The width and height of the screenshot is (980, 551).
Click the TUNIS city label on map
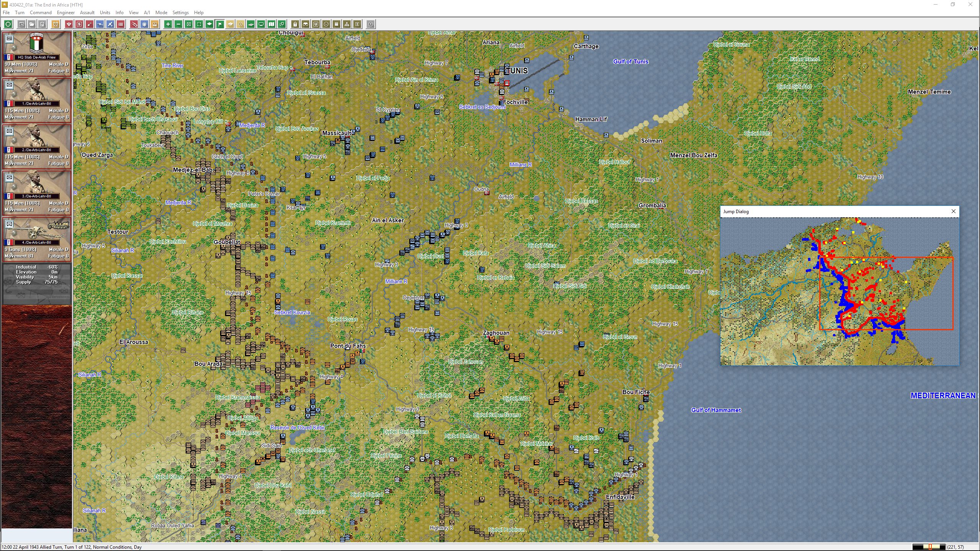[x=516, y=71]
